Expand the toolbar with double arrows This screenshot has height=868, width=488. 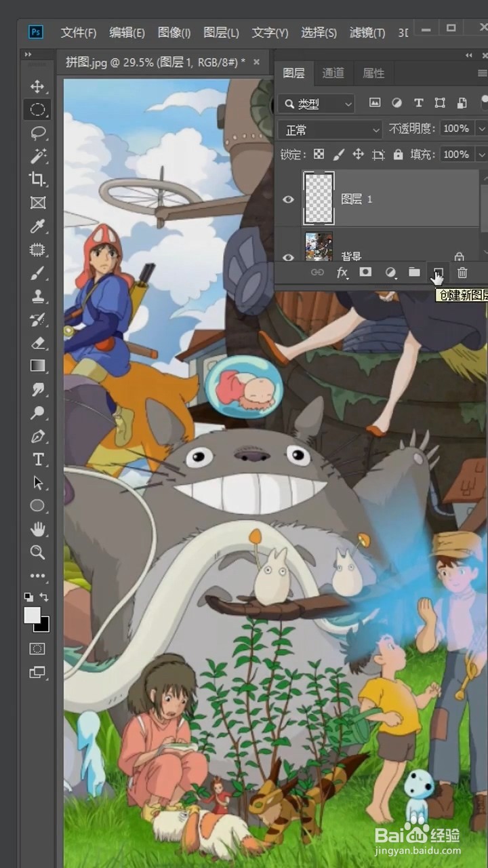tap(28, 54)
